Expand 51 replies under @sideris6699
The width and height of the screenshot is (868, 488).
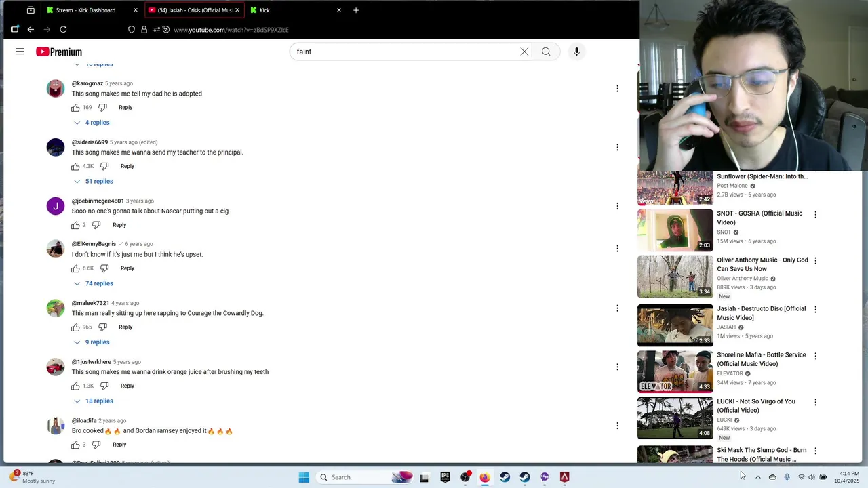coord(94,181)
